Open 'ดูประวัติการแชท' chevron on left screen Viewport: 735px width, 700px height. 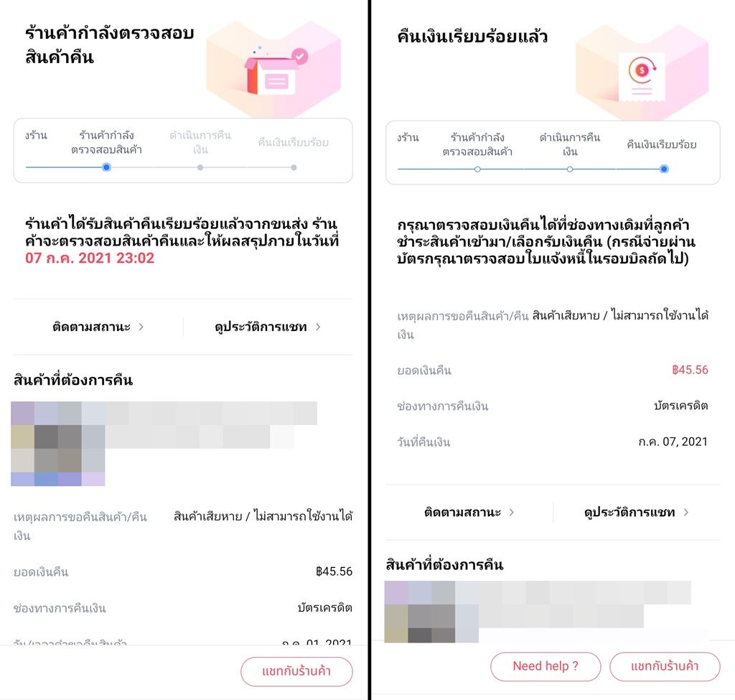click(318, 327)
